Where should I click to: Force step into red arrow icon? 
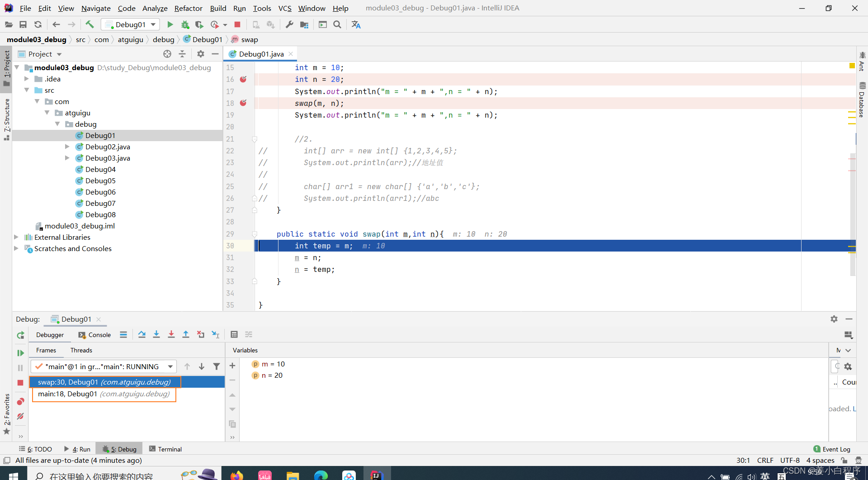171,334
